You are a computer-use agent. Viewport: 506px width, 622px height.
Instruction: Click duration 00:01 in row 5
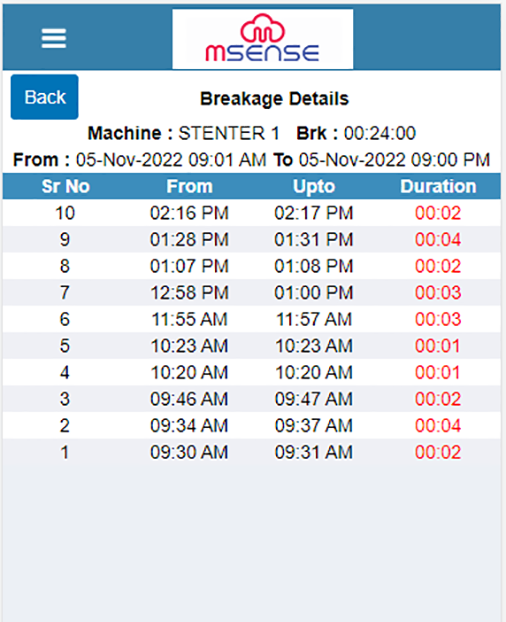pyautogui.click(x=438, y=346)
